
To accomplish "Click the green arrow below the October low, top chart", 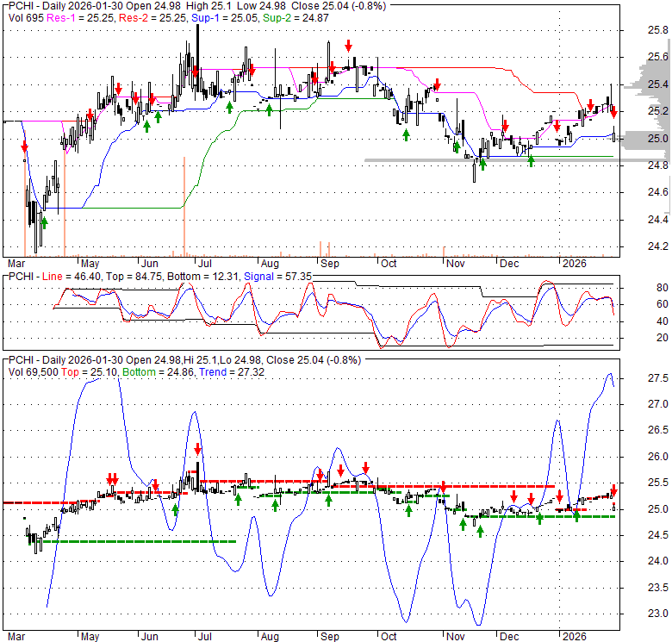I will pyautogui.click(x=406, y=134).
